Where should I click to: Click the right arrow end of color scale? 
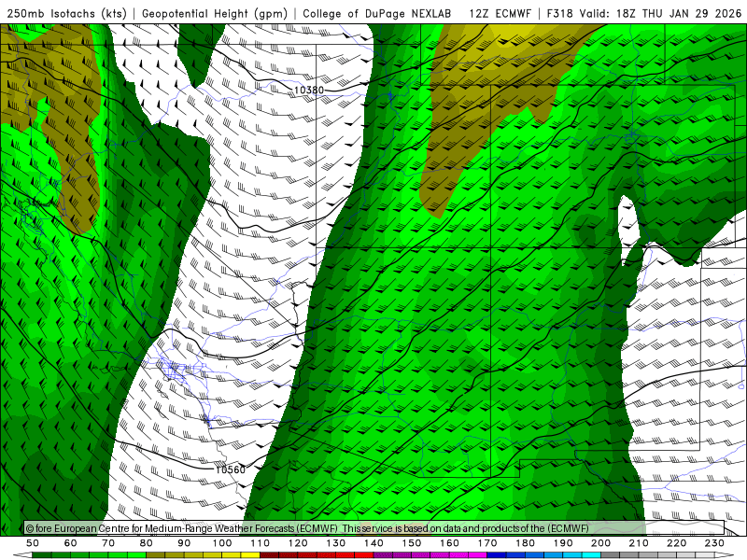click(x=725, y=555)
